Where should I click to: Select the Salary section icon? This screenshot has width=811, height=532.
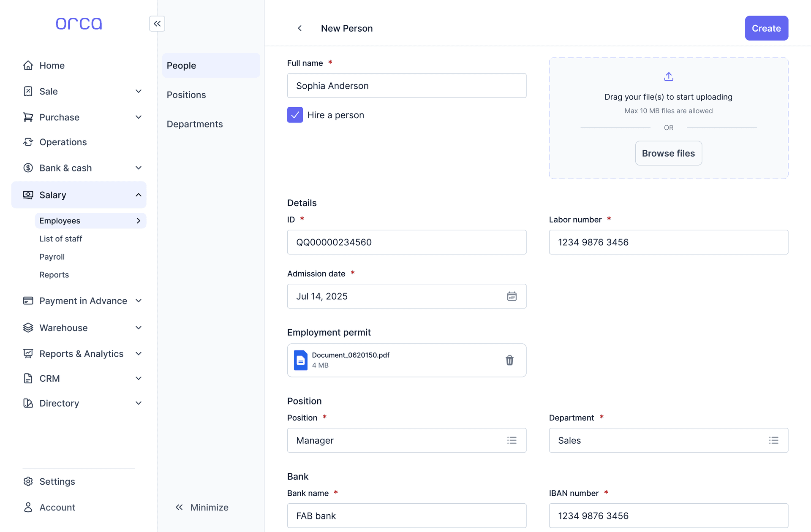(28, 195)
